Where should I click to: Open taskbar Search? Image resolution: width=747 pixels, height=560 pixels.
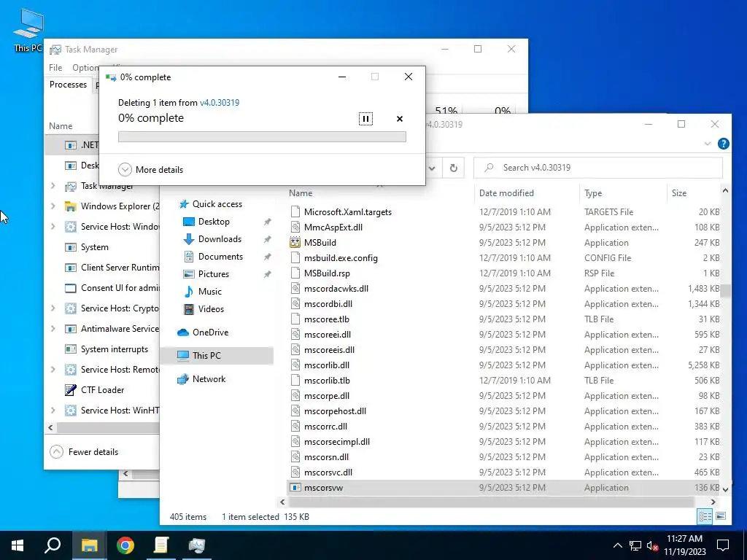[53, 545]
